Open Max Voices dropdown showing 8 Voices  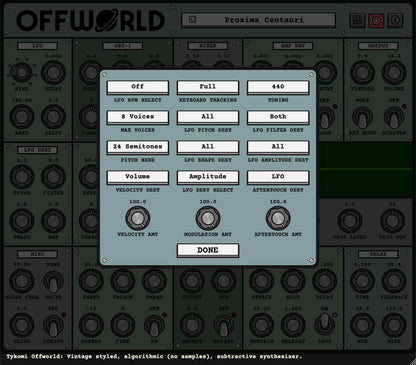click(x=138, y=117)
